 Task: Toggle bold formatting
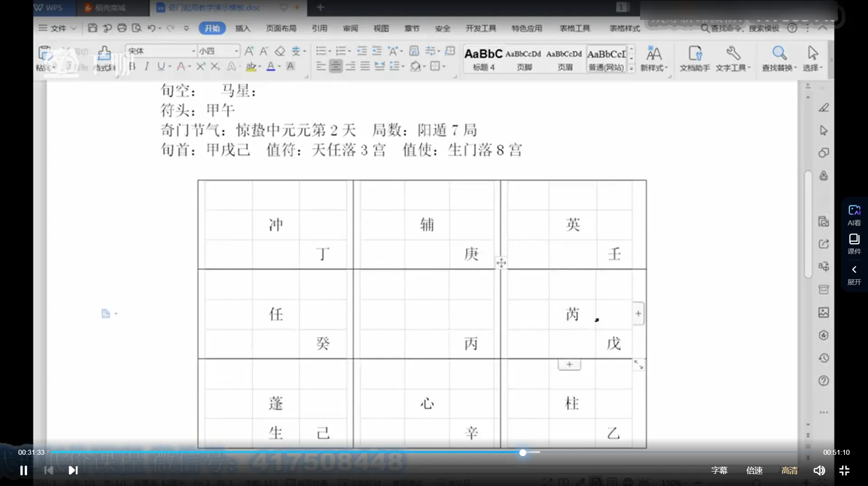click(x=132, y=67)
